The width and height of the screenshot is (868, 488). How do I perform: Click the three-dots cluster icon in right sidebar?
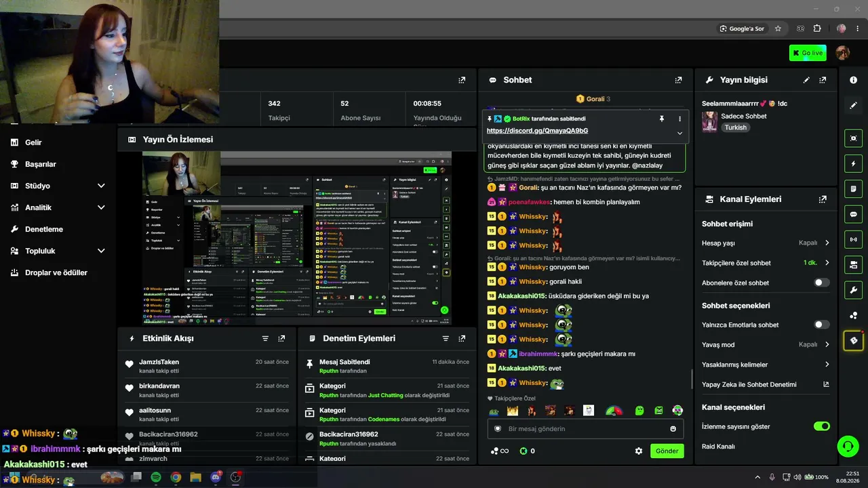point(853,315)
